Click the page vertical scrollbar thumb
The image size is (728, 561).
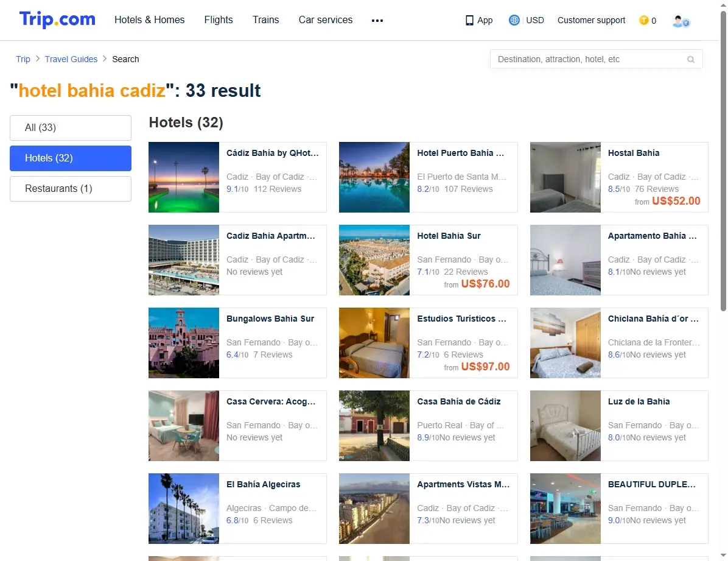(x=723, y=160)
